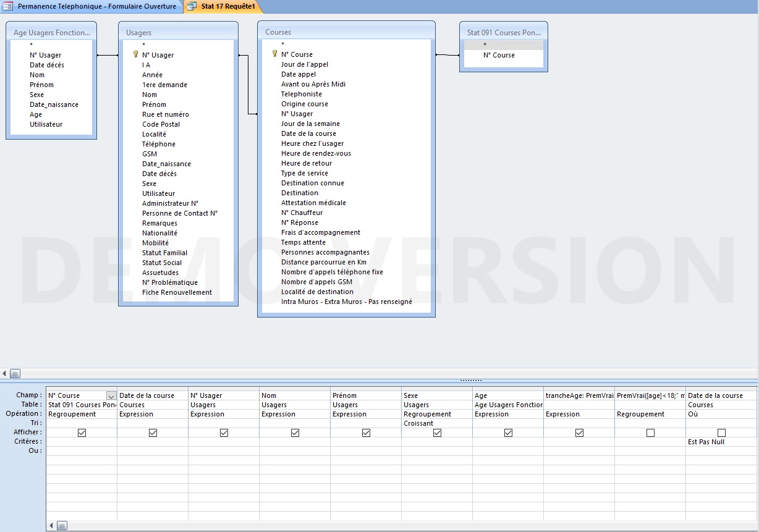The width and height of the screenshot is (759, 532).
Task: Click the form icon on Permanence Telephonique tab
Action: click(9, 6)
